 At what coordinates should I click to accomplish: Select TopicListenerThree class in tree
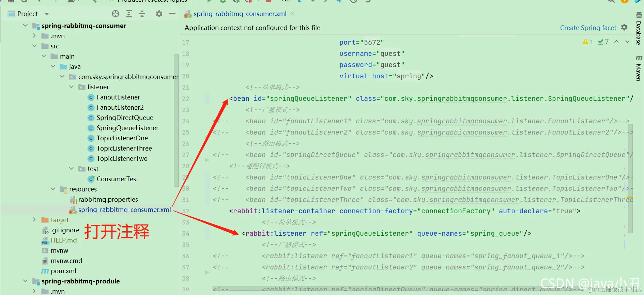pyautogui.click(x=124, y=148)
